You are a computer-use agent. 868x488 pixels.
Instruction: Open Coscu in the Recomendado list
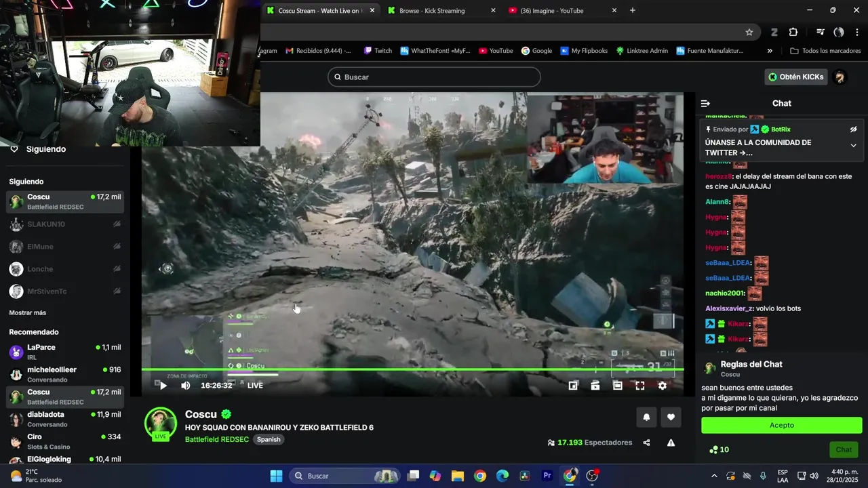[65, 396]
